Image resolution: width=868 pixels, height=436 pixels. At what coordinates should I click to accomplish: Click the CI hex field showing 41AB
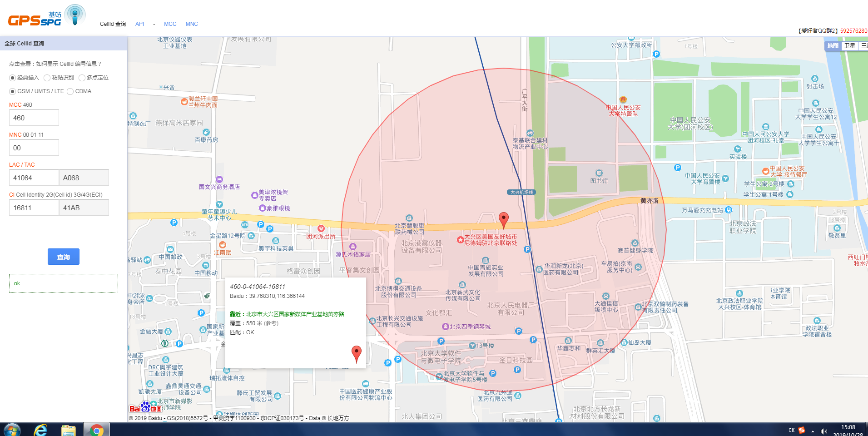point(84,208)
